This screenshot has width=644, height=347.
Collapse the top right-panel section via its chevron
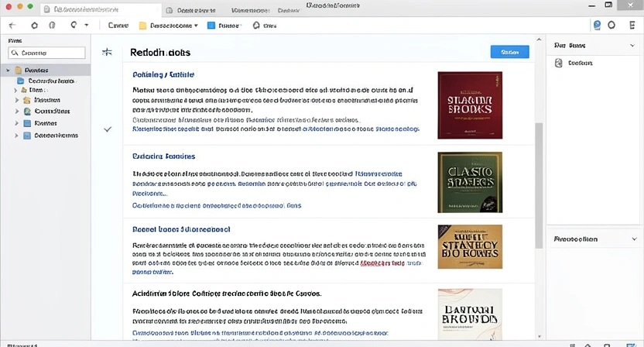point(632,45)
